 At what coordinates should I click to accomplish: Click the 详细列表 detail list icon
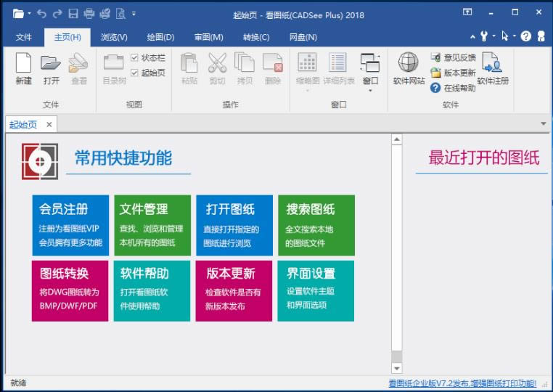[338, 62]
